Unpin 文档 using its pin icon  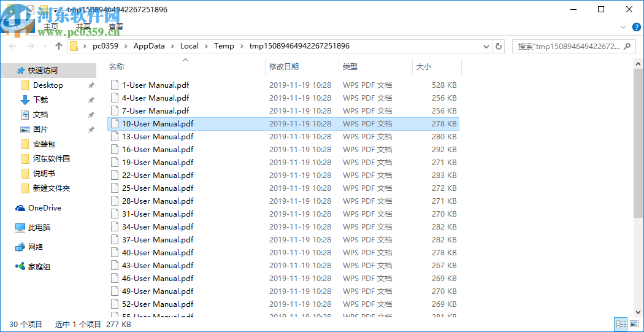coord(91,115)
